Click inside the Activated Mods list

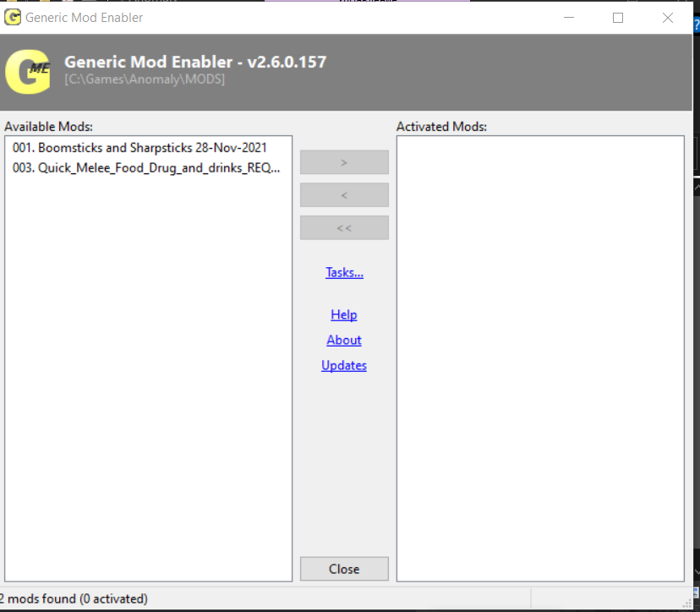pyautogui.click(x=540, y=358)
